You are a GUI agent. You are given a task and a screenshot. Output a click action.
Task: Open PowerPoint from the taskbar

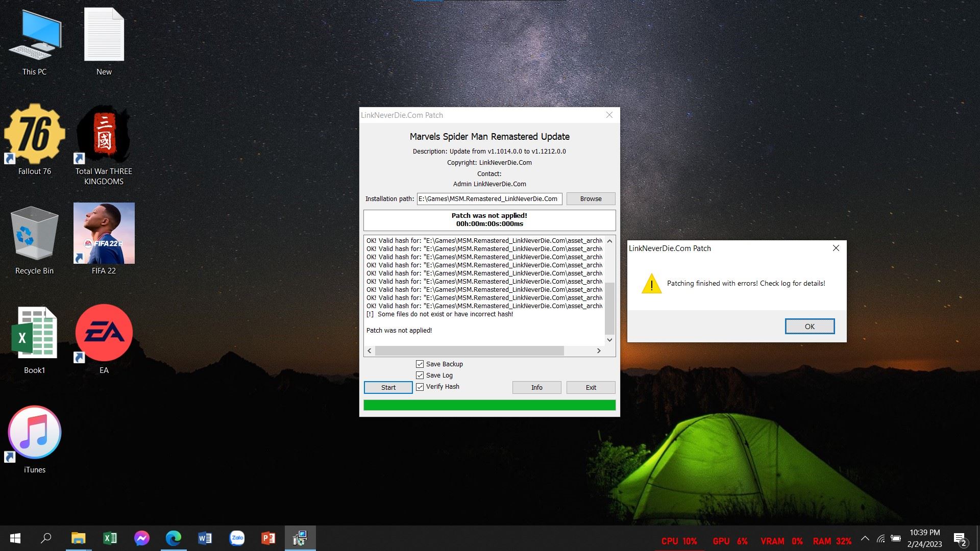pyautogui.click(x=268, y=538)
